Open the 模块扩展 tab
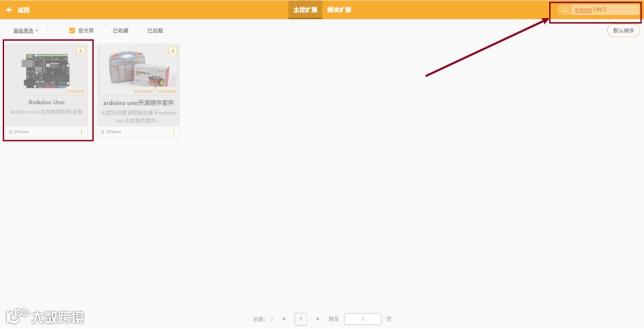The width and height of the screenshot is (644, 329). (x=339, y=10)
